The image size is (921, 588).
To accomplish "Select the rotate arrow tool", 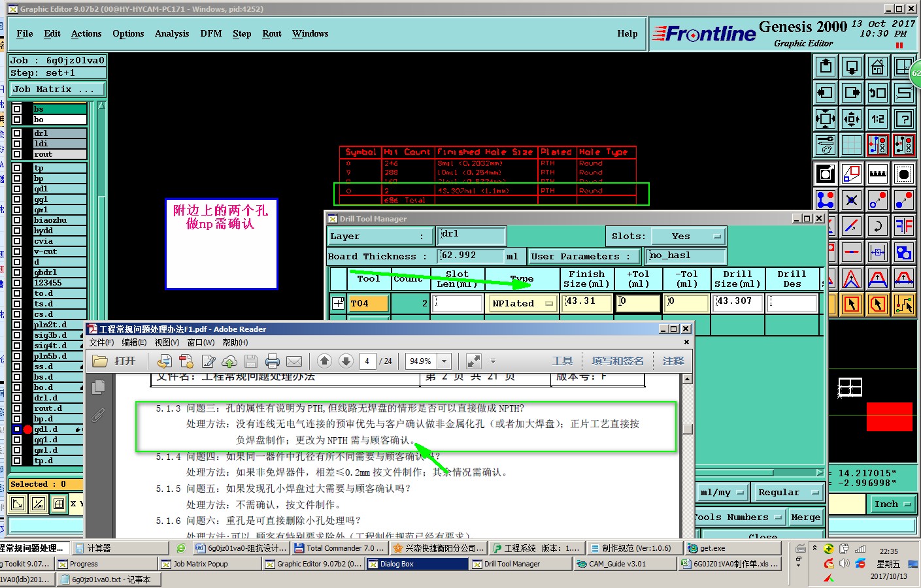I will tap(878, 226).
